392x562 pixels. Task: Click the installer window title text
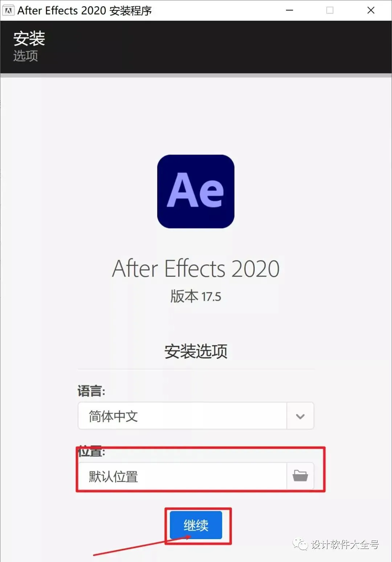(84, 11)
